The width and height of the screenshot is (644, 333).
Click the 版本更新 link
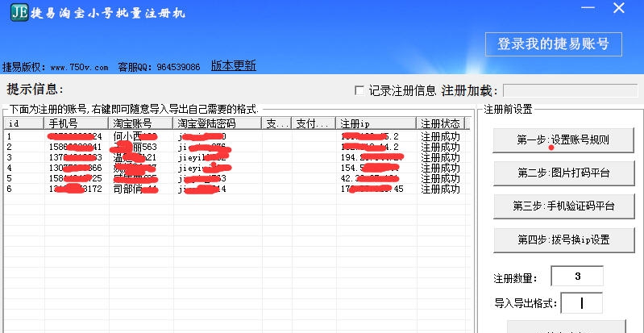233,65
